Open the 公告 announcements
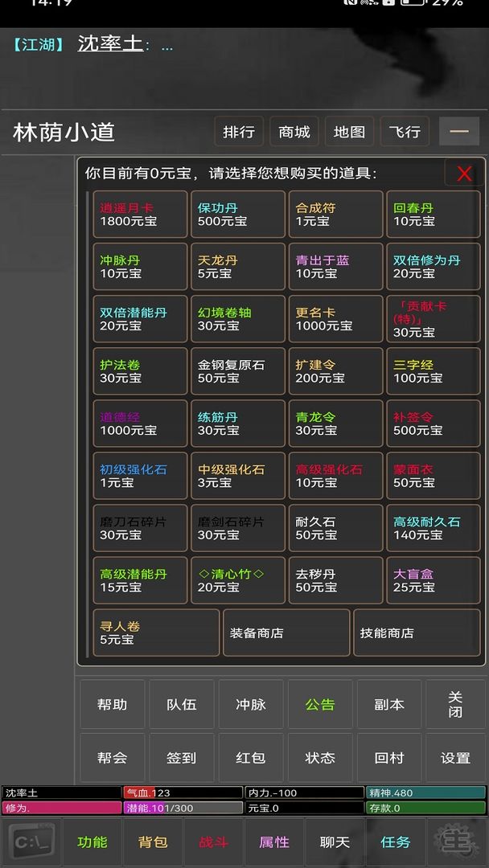The height and width of the screenshot is (868, 489). [319, 705]
